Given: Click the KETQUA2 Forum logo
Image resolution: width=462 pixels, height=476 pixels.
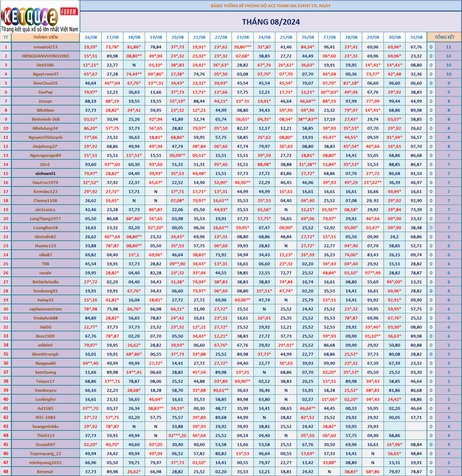Looking at the screenshot, I should pyautogui.click(x=40, y=17).
